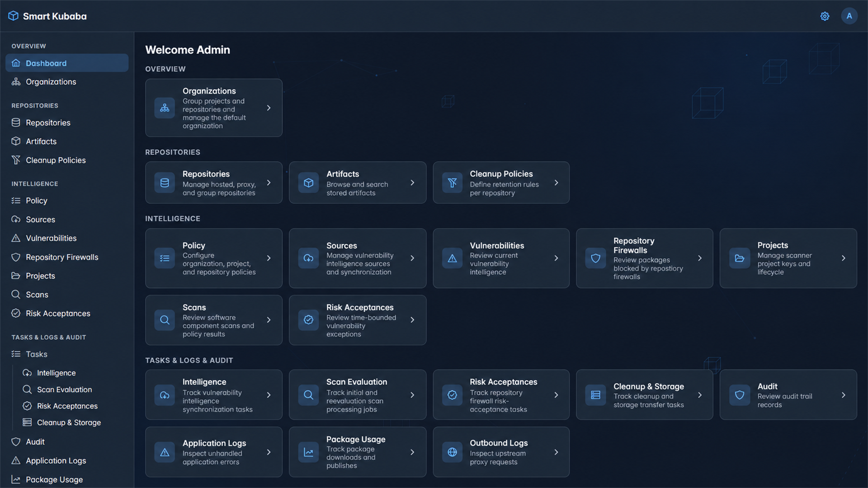This screenshot has height=488, width=868.
Task: Click chevron on Outbound Logs card
Action: click(x=556, y=452)
